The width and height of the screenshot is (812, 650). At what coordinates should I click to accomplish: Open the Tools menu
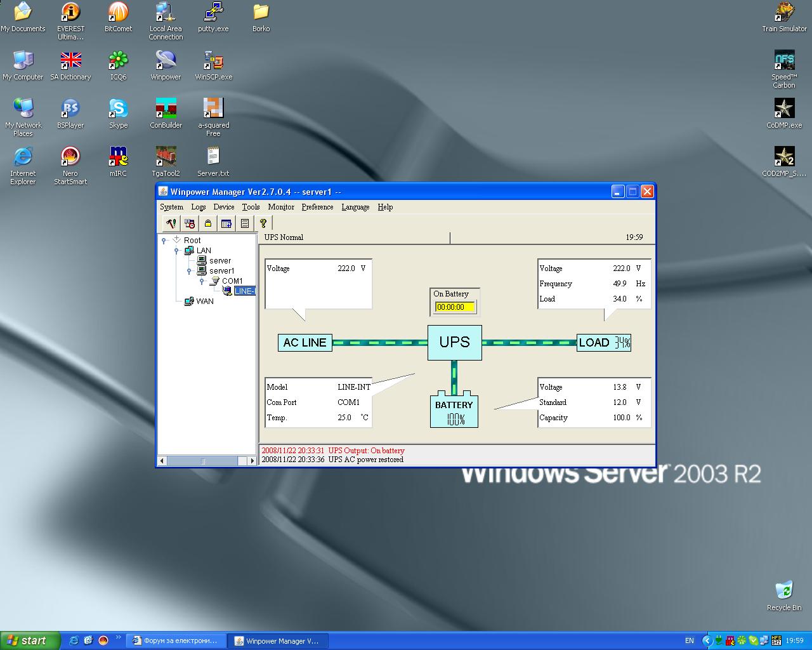[251, 207]
